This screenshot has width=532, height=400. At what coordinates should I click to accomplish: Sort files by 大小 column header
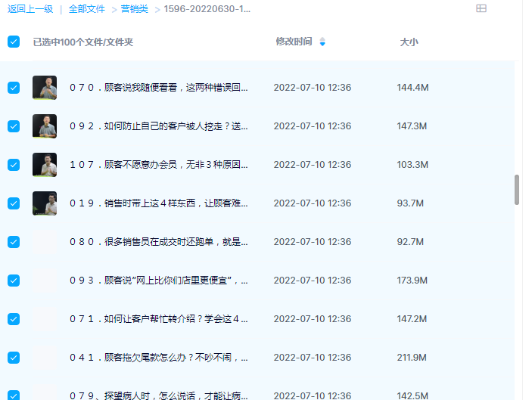(x=409, y=42)
